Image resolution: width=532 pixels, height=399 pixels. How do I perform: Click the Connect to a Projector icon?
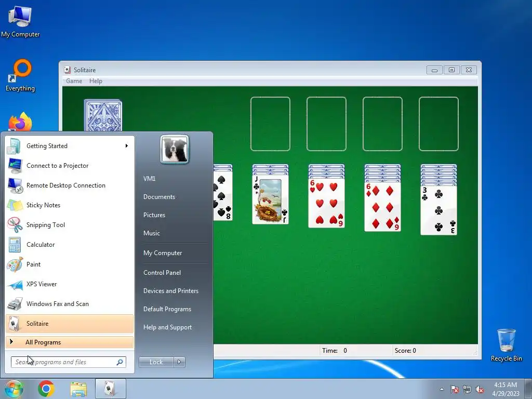15,166
